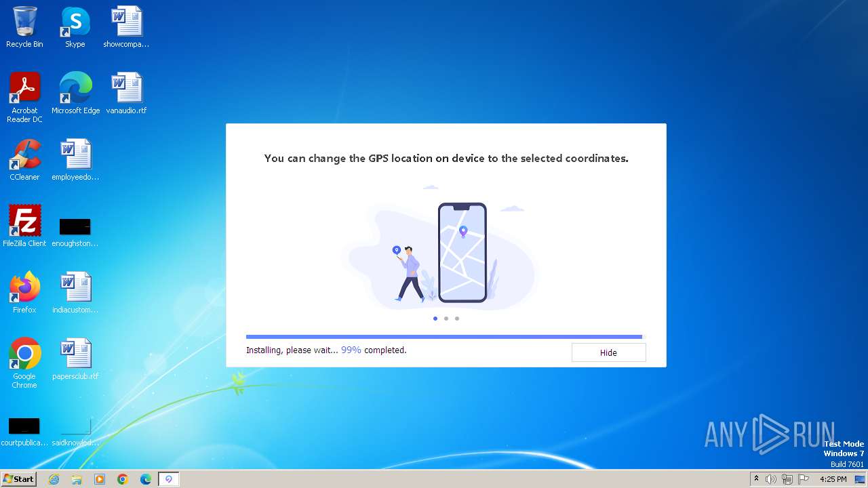Open the showcompa... Word document icon
This screenshot has width=868, height=488.
(126, 27)
